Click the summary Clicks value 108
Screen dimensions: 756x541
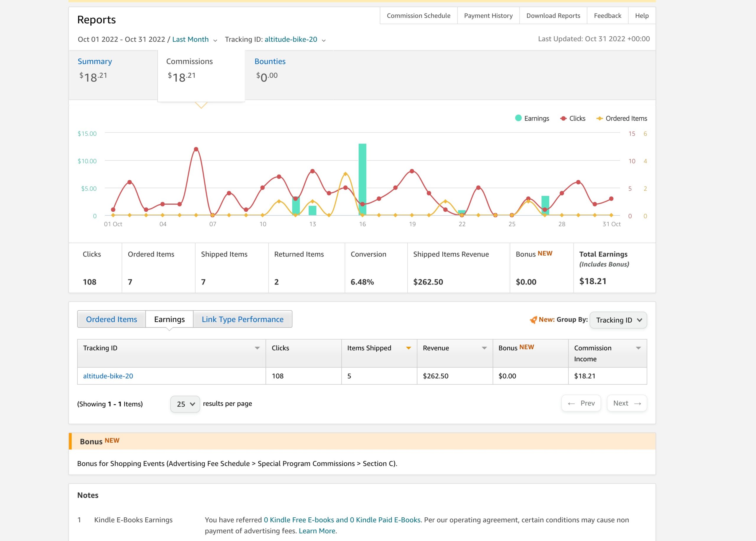[89, 282]
